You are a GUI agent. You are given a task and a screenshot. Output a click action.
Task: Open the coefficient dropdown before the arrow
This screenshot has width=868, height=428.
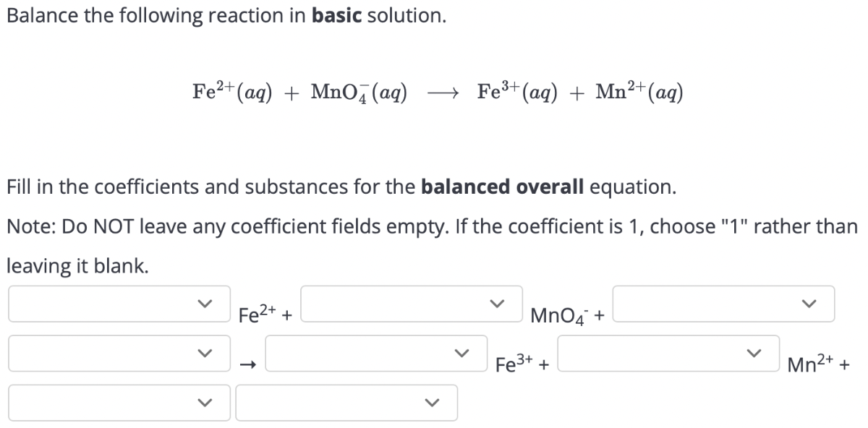(119, 353)
